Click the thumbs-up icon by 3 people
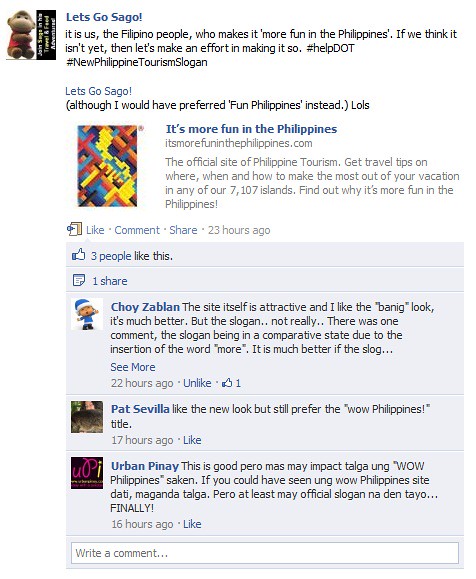The height and width of the screenshot is (579, 476). point(78,255)
